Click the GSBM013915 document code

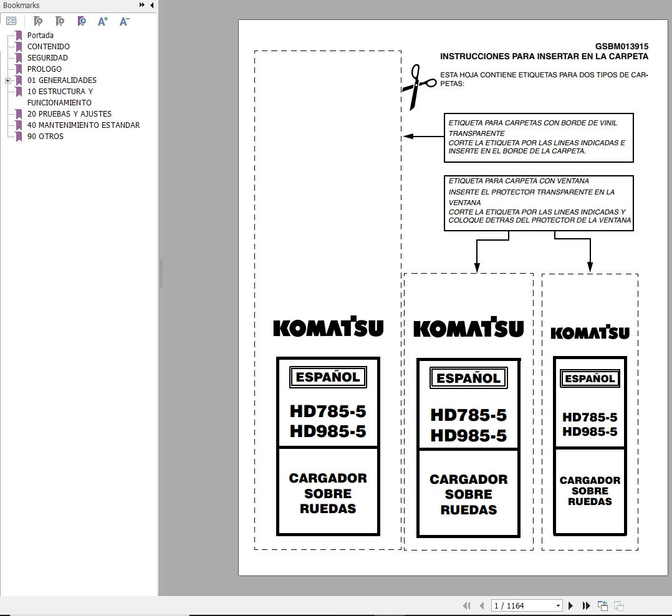point(622,46)
